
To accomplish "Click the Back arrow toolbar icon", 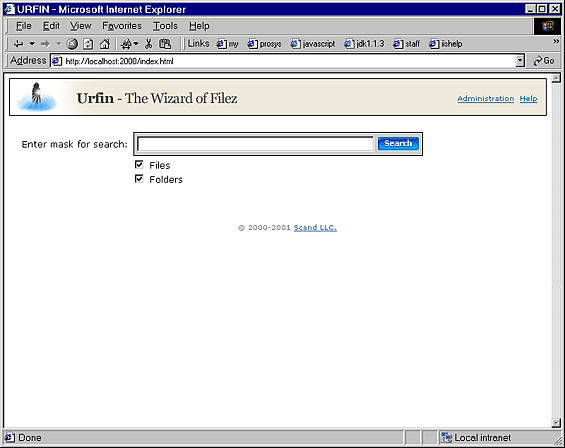I will pyautogui.click(x=18, y=44).
